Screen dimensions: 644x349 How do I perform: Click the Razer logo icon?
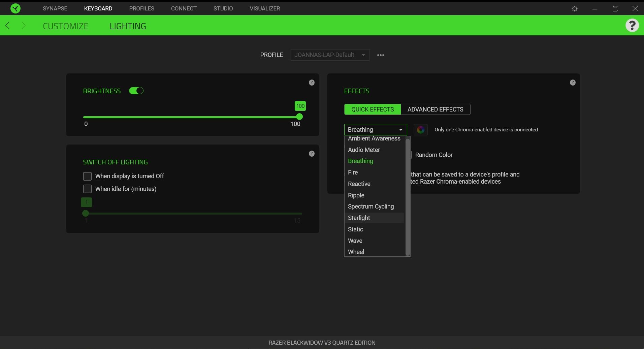click(15, 8)
